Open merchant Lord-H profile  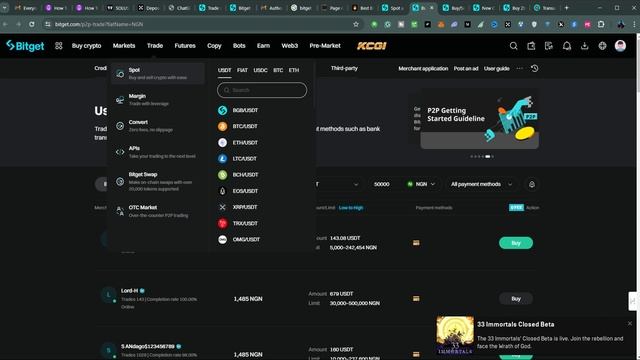129,291
